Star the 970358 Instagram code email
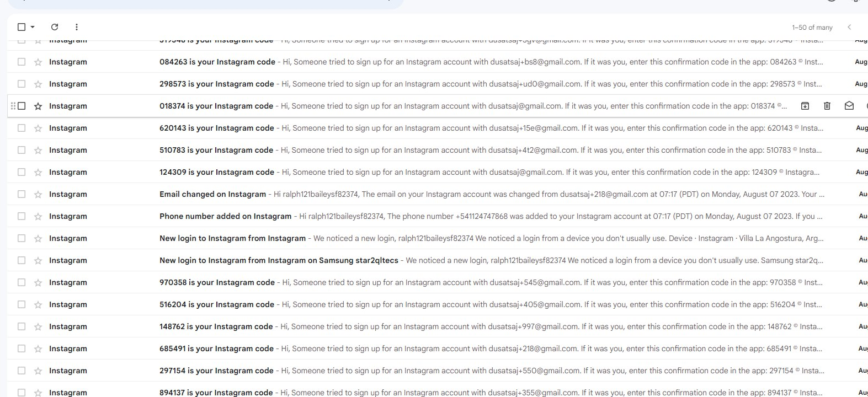The image size is (868, 397). 38,282
